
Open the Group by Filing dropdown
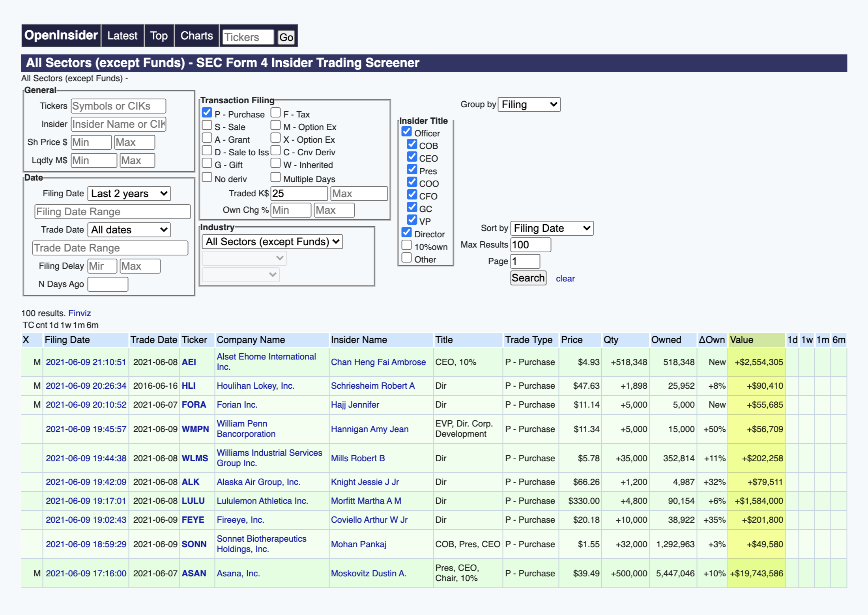529,104
